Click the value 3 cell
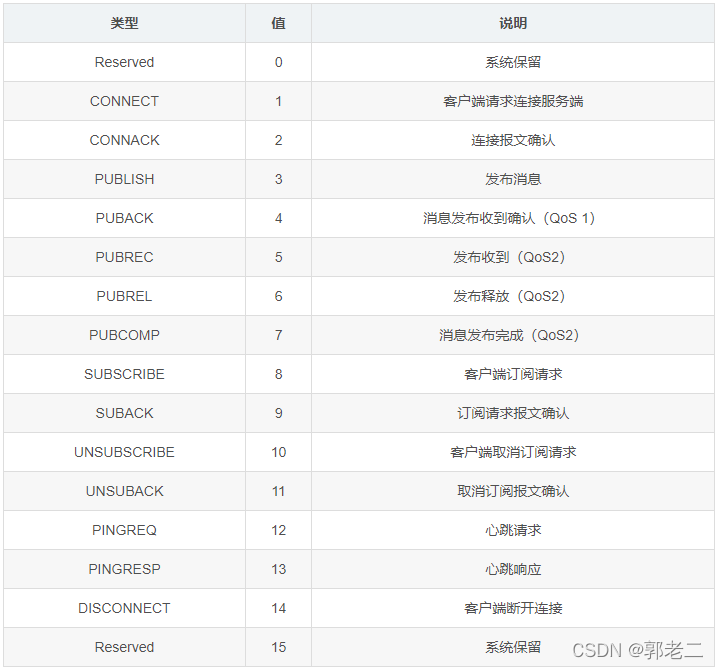 click(278, 179)
